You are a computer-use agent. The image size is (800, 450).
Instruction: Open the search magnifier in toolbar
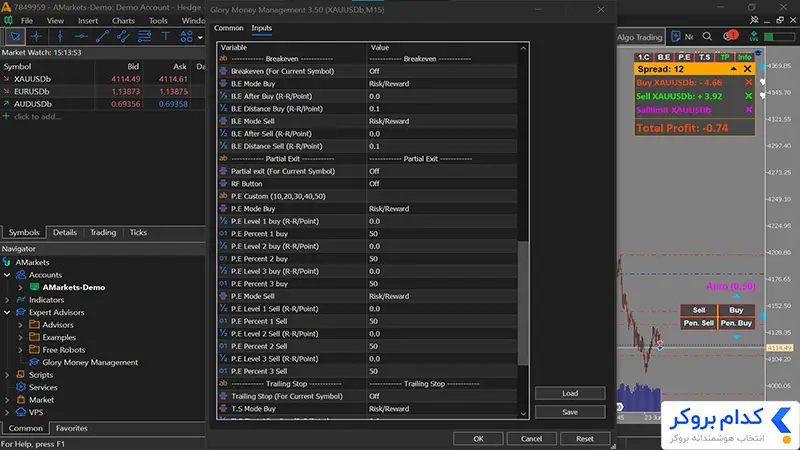coord(707,37)
